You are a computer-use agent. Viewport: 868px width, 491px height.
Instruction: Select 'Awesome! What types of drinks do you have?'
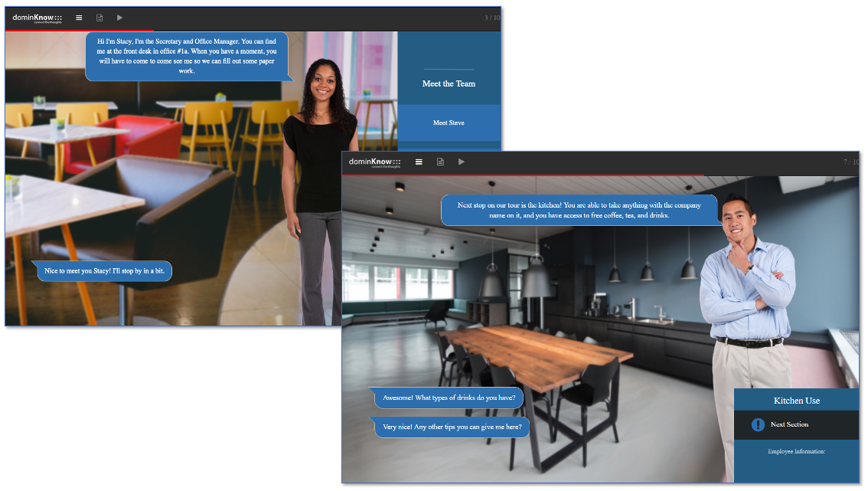coord(448,398)
